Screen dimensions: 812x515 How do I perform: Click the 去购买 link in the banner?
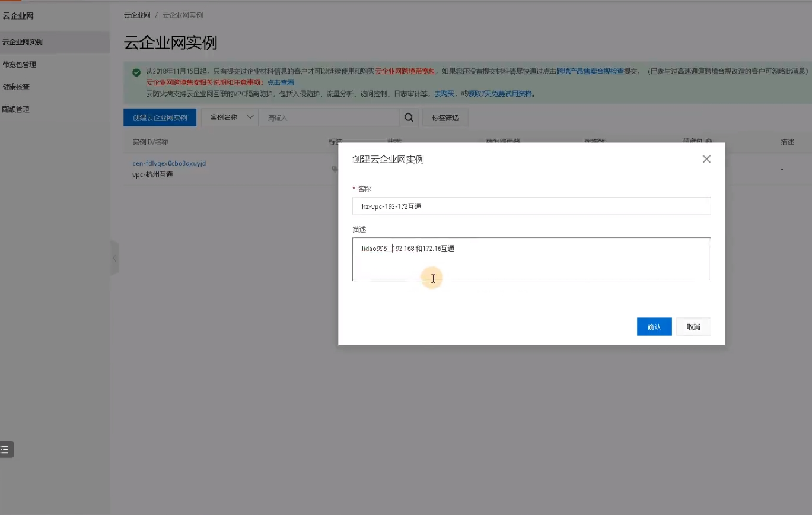[444, 93]
